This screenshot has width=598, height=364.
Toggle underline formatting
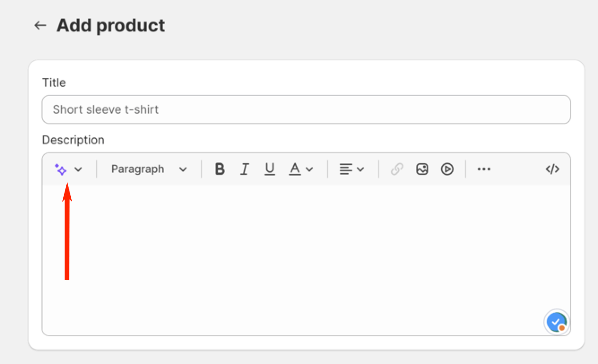269,169
